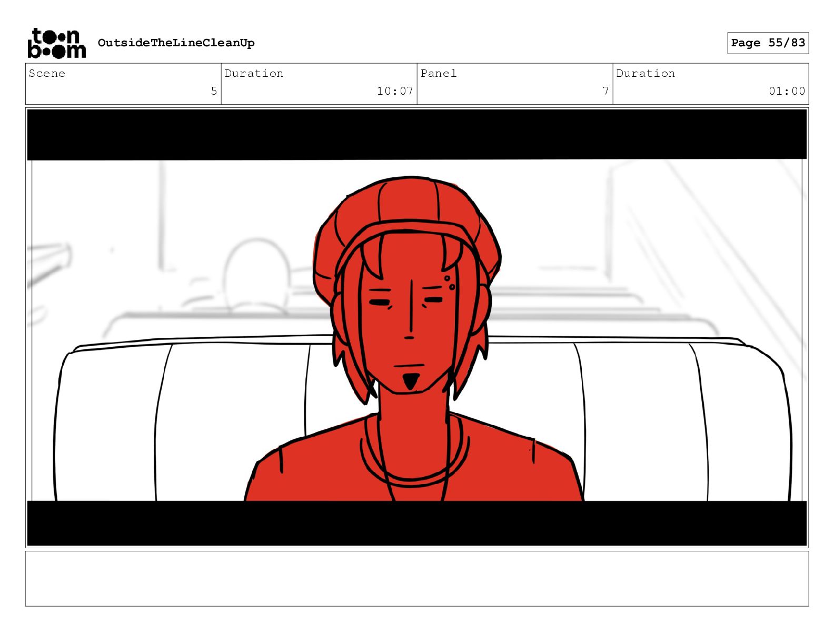
Task: Select the panel number 7 value
Action: click(605, 91)
